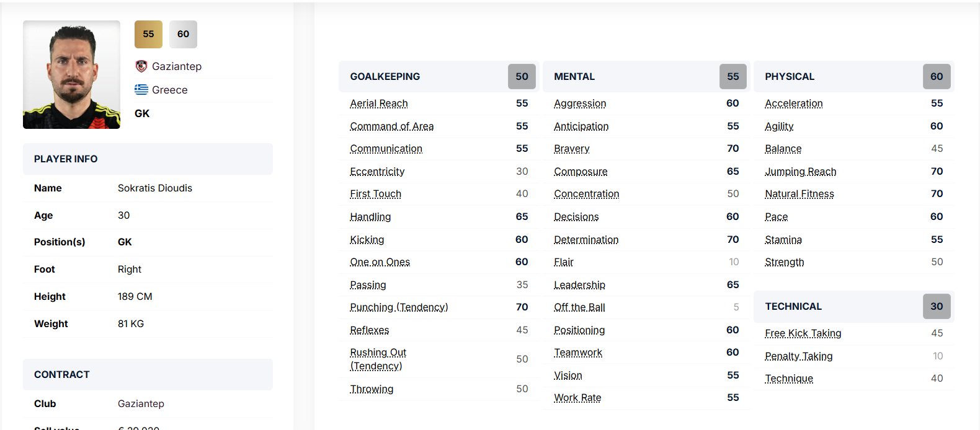Image resolution: width=980 pixels, height=430 pixels.
Task: Open the Natural Fitness attribute
Action: 799,194
